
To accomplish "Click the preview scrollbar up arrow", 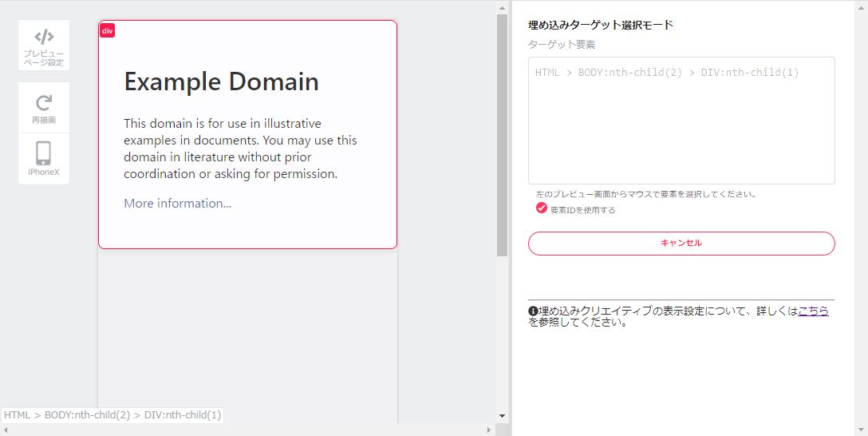I will [502, 8].
